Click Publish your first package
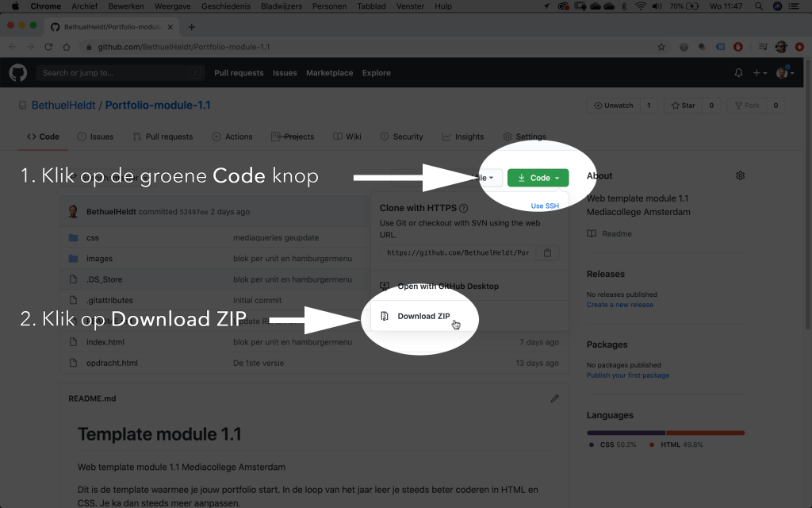This screenshot has width=812, height=508. click(x=628, y=375)
